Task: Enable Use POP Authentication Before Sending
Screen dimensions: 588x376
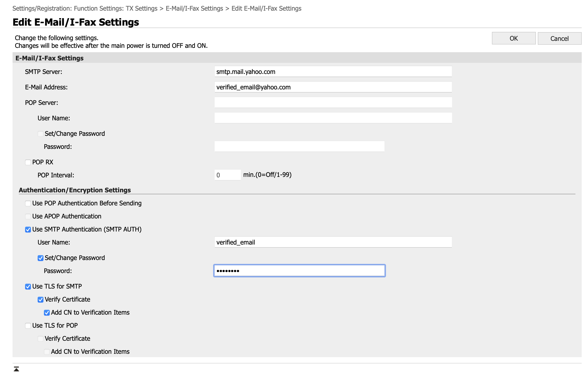Action: click(x=28, y=203)
